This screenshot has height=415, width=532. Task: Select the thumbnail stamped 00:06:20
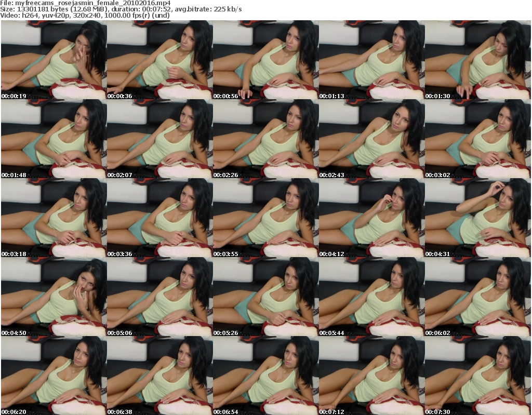54,376
